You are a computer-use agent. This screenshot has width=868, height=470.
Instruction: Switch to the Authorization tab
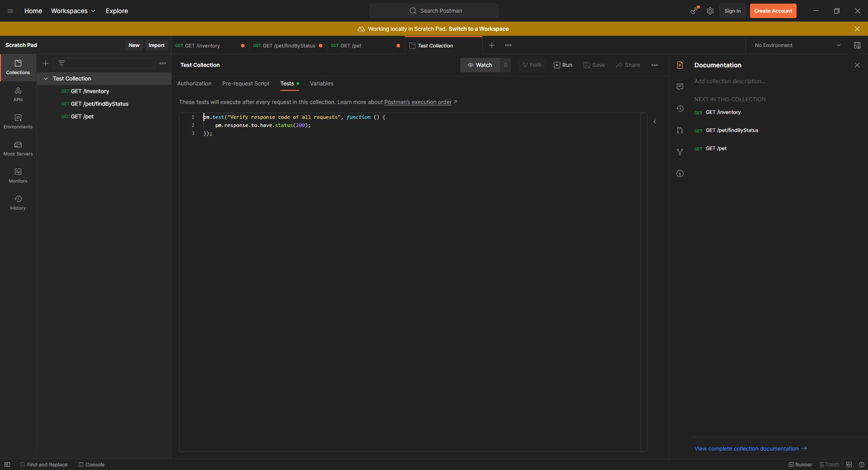coord(194,84)
